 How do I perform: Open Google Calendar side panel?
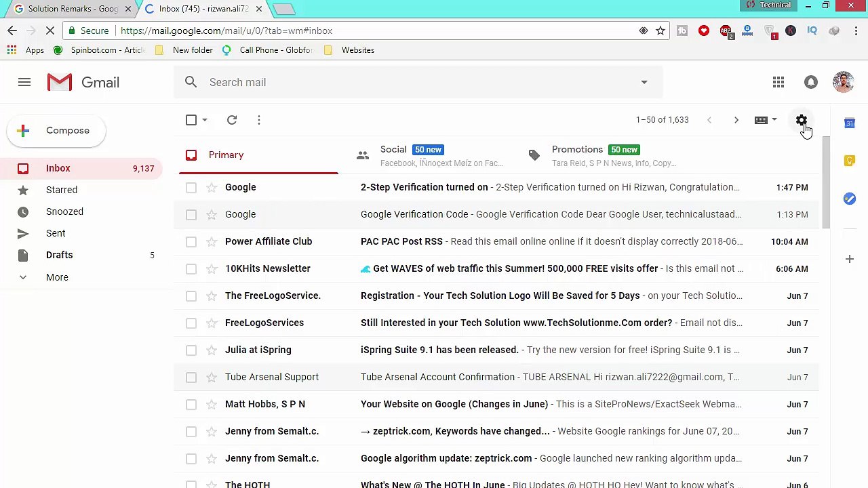[850, 123]
